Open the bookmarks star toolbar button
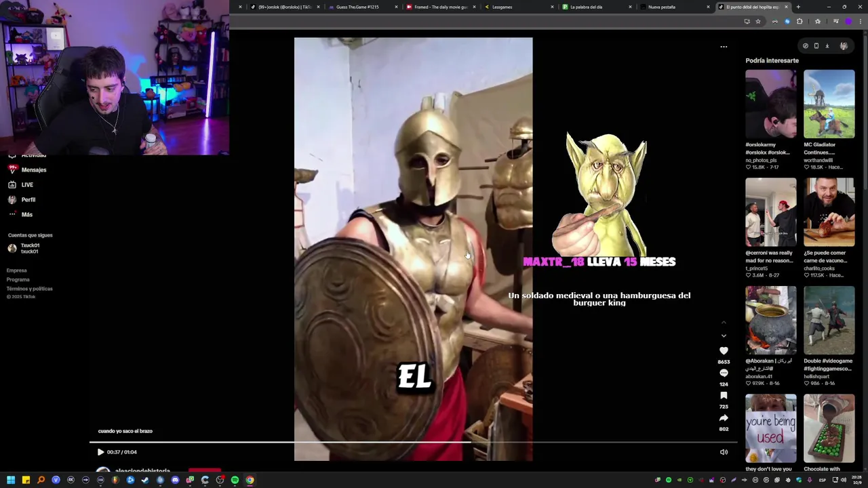Image resolution: width=868 pixels, height=488 pixels. tap(818, 21)
